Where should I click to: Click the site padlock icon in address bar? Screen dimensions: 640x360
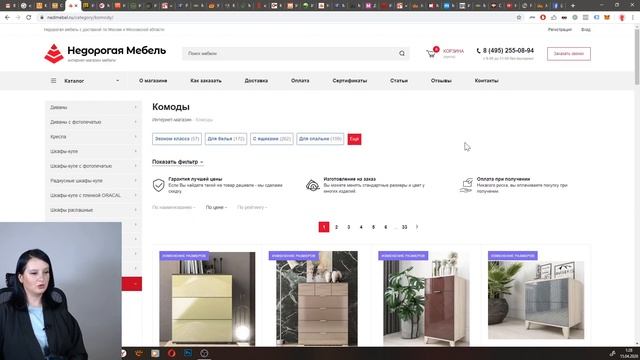tap(42, 18)
